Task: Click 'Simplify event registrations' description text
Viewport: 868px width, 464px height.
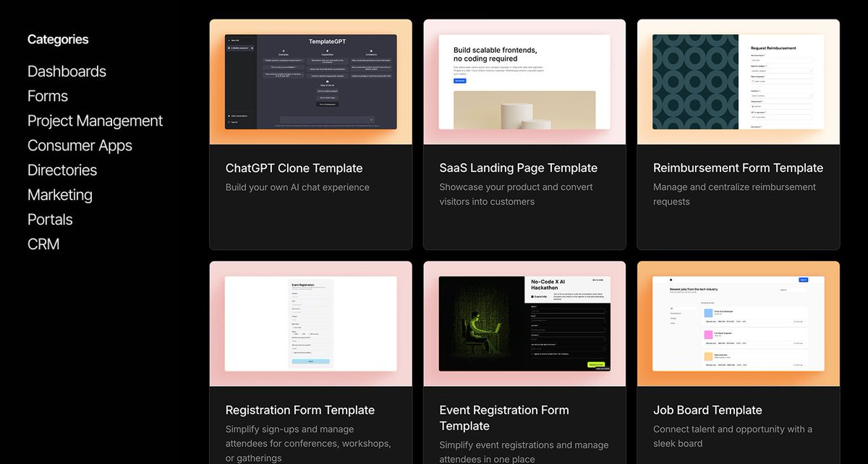Action: (x=524, y=452)
